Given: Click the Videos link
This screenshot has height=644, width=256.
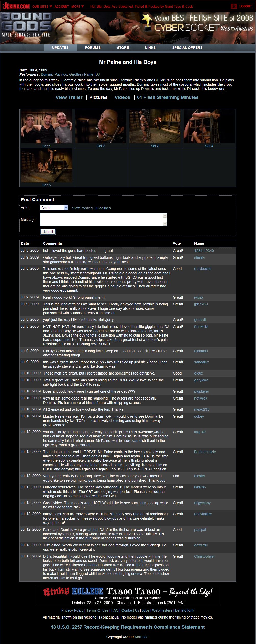Looking at the screenshot, I should click(x=122, y=97).
